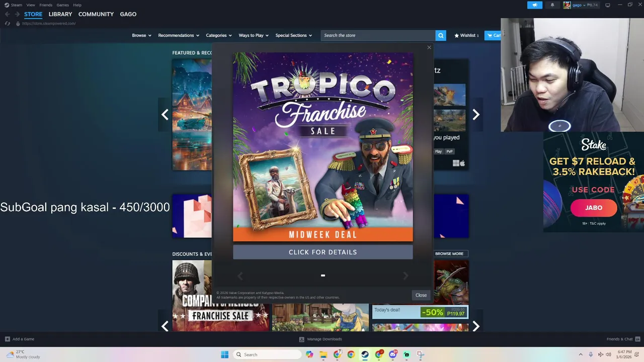Viewport: 644px width, 362px height.
Task: Click the next arrow inside the popup
Action: (x=406, y=276)
